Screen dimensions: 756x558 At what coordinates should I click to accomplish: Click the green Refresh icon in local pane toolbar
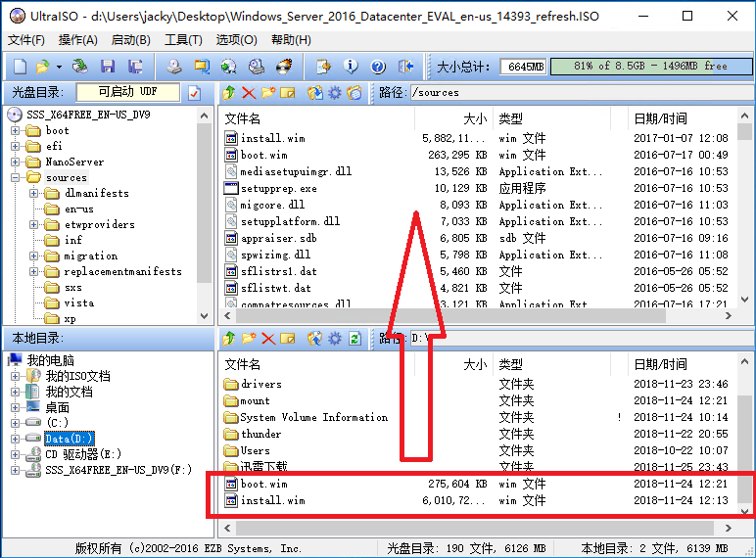pos(354,339)
